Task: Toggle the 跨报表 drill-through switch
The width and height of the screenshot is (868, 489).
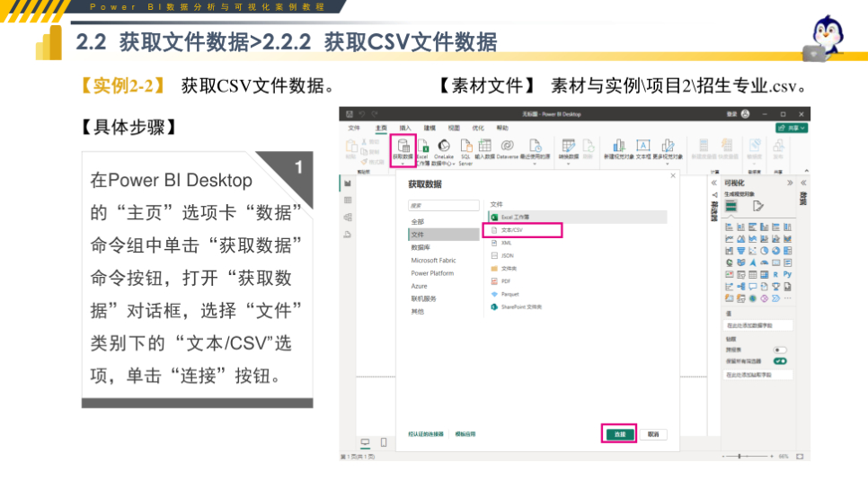Action: click(780, 350)
